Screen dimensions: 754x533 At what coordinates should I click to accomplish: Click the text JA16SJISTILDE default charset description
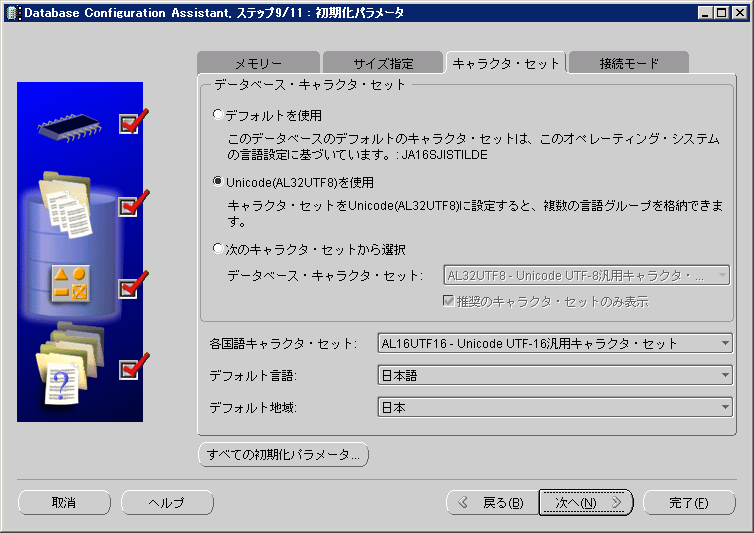tap(444, 154)
